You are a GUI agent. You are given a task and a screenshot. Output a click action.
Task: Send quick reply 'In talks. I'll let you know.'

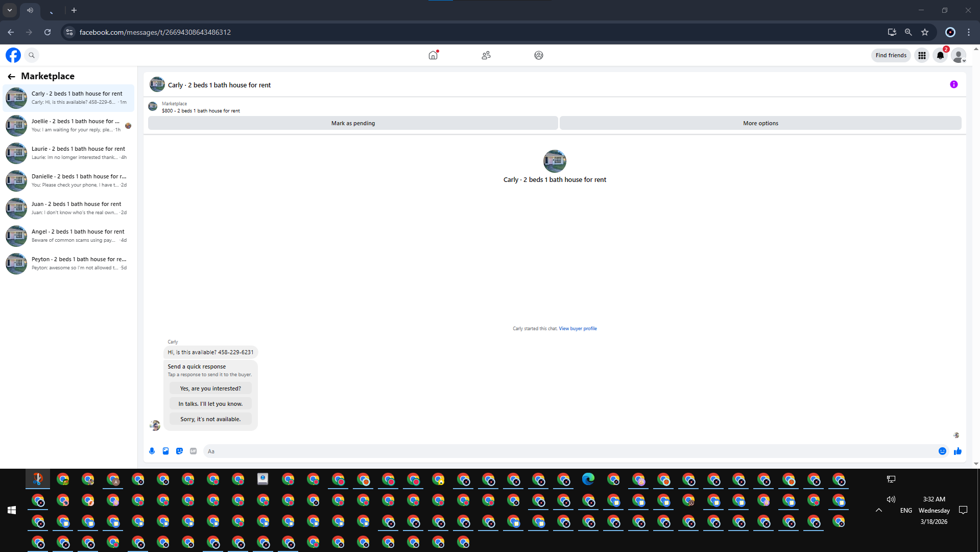click(210, 404)
